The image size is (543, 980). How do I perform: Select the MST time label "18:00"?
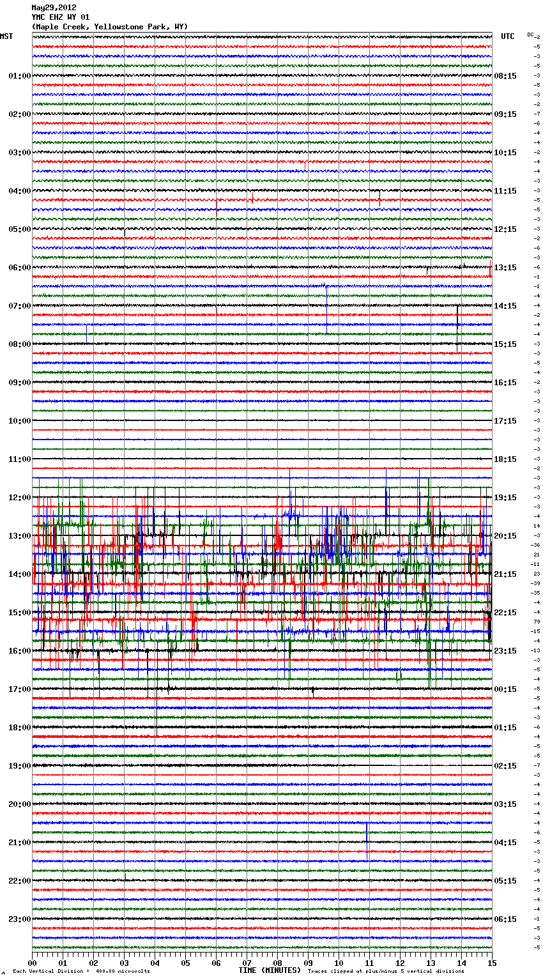point(20,728)
